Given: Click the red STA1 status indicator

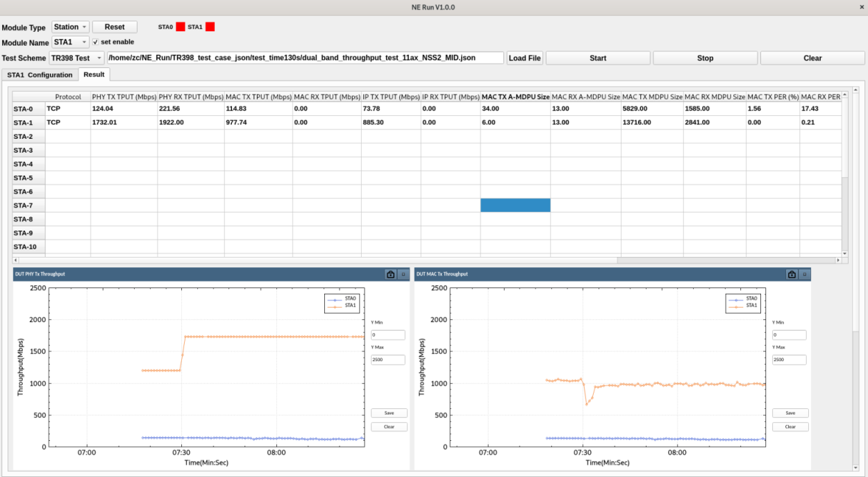Looking at the screenshot, I should (210, 27).
